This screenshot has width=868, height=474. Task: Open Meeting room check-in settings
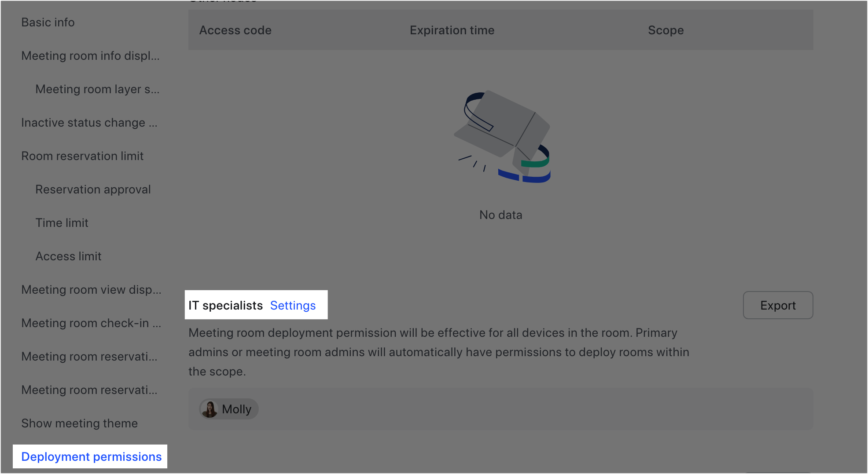(90, 323)
